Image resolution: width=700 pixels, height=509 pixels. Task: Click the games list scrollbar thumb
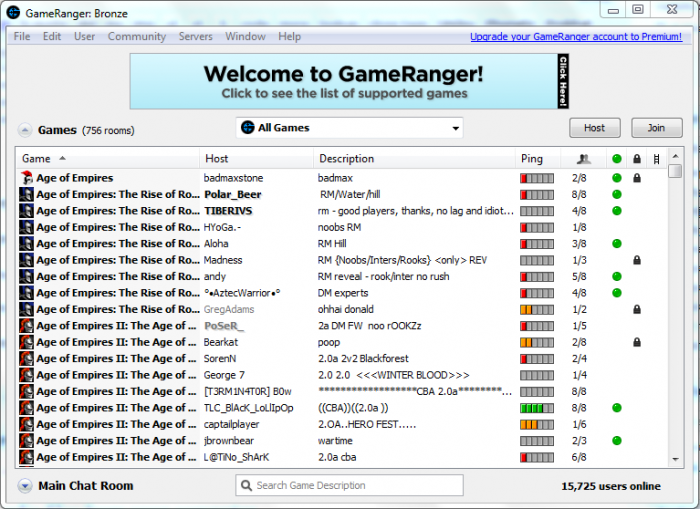pos(675,171)
